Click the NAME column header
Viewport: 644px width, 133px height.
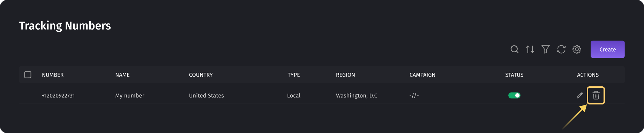(122, 75)
